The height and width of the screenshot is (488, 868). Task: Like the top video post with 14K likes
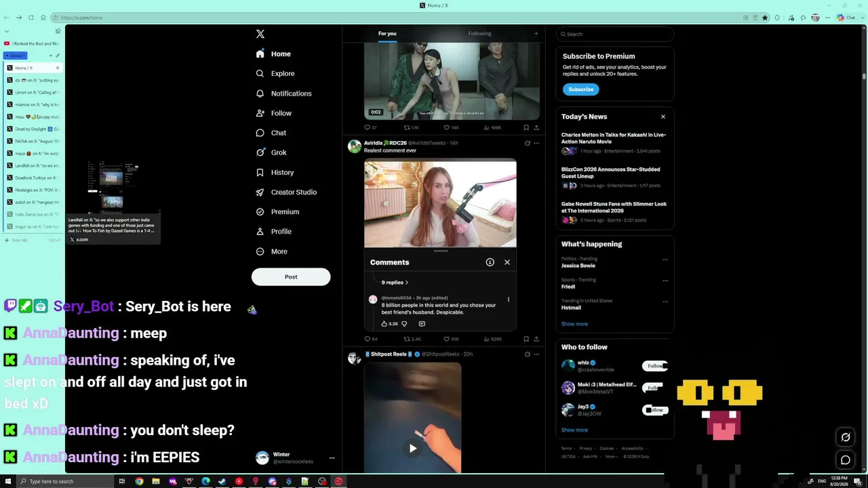pos(451,127)
